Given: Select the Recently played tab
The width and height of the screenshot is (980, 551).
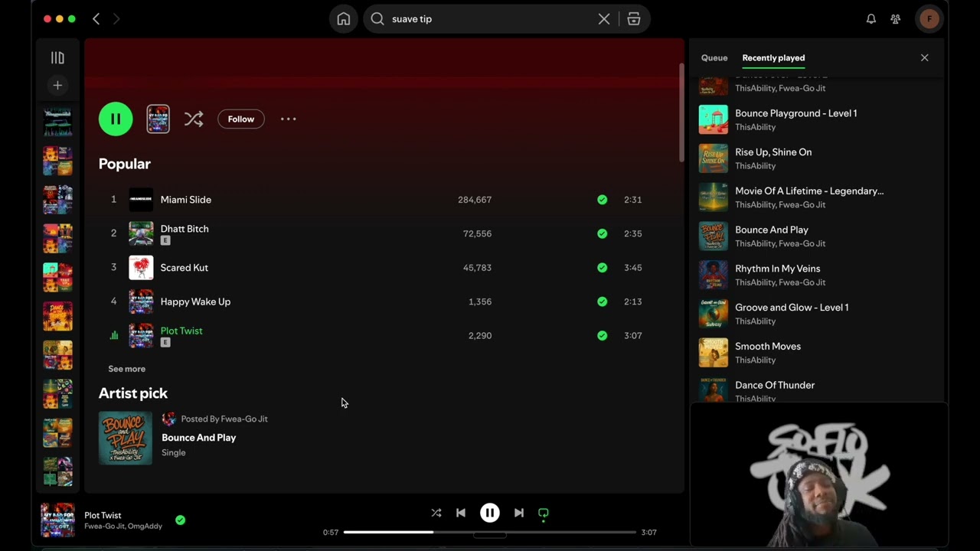Looking at the screenshot, I should (773, 58).
